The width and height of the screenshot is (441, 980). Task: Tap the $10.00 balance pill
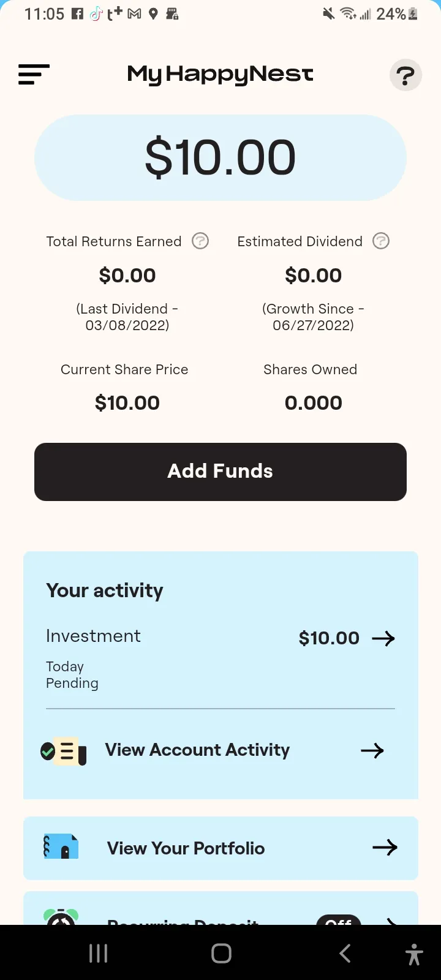221,157
